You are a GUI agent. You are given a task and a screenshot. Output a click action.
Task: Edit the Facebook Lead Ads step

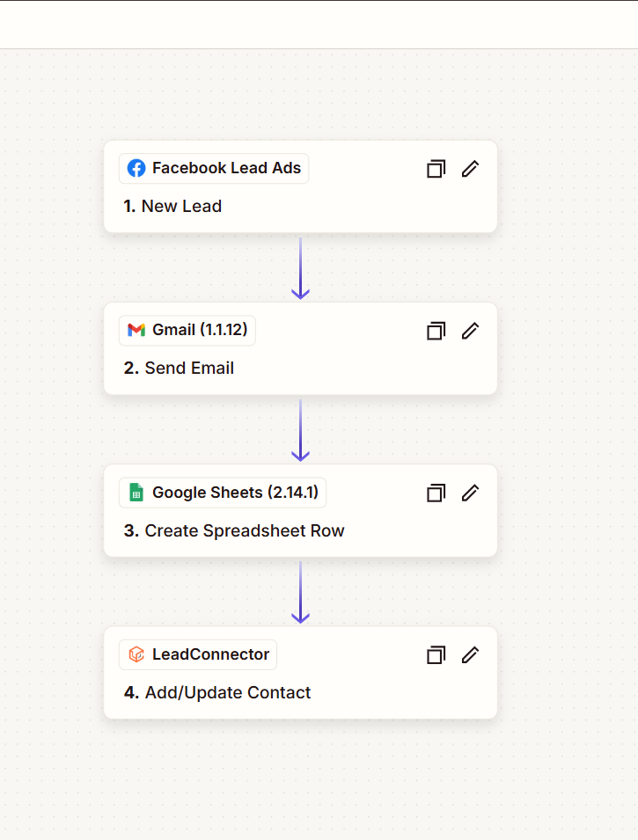click(470, 169)
